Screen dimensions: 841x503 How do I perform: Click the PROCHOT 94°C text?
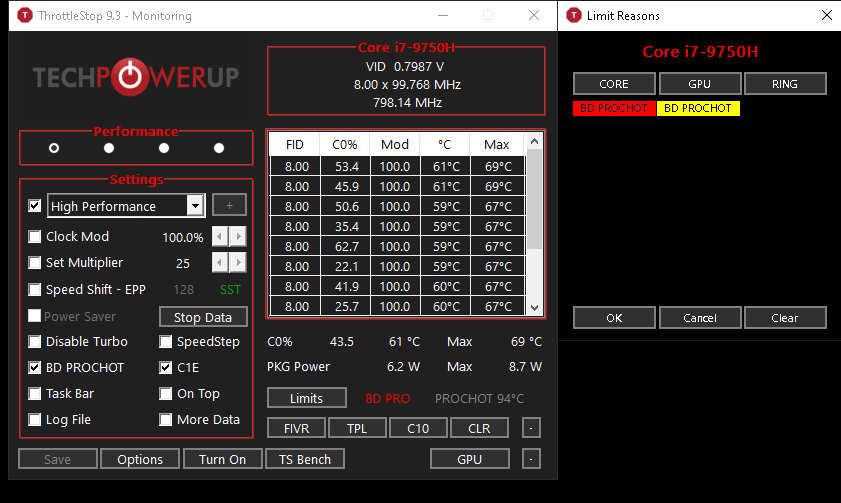tap(479, 398)
